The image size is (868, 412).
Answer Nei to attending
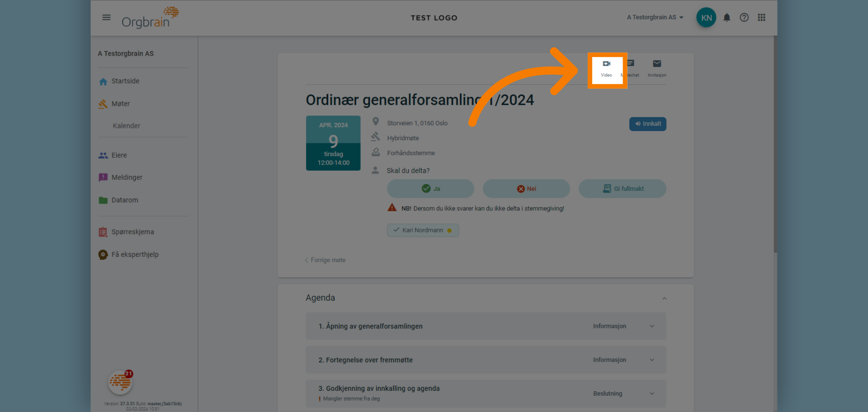point(526,189)
